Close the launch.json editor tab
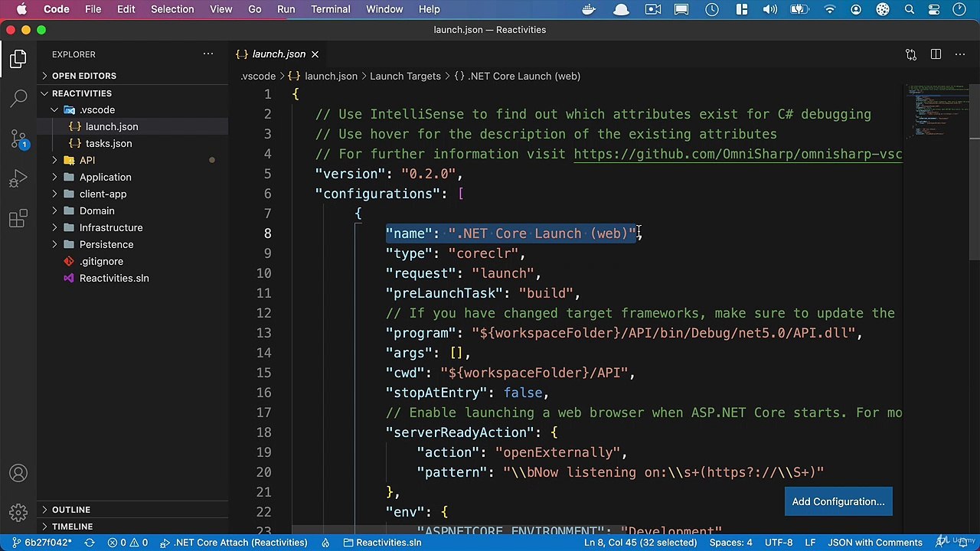This screenshot has height=551, width=980. coord(315,54)
